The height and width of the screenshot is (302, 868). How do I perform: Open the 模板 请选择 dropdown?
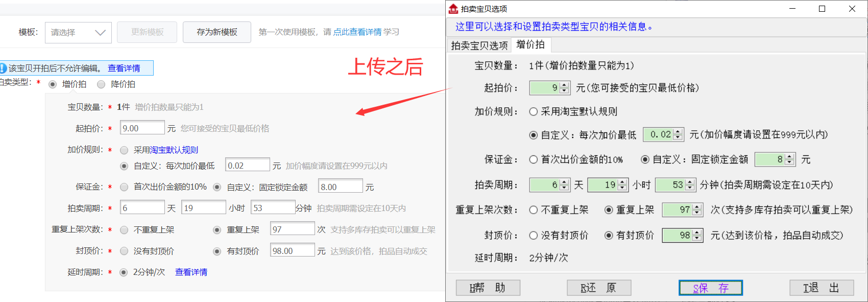78,32
